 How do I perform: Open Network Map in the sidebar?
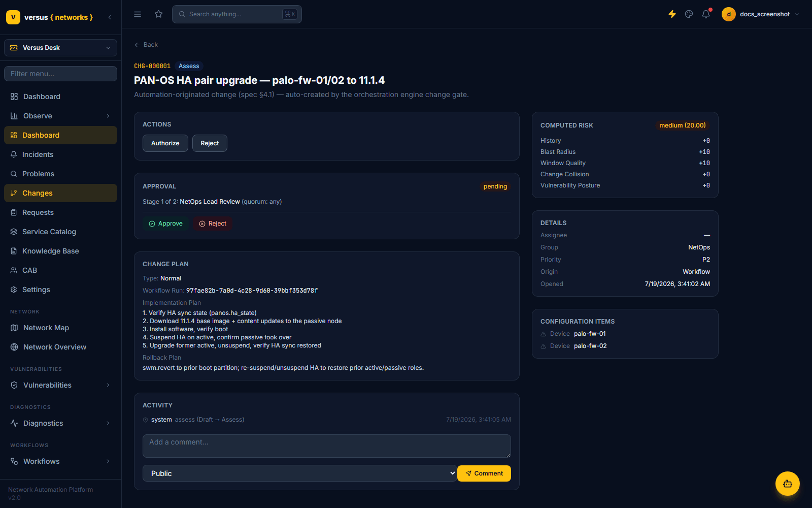point(60,328)
